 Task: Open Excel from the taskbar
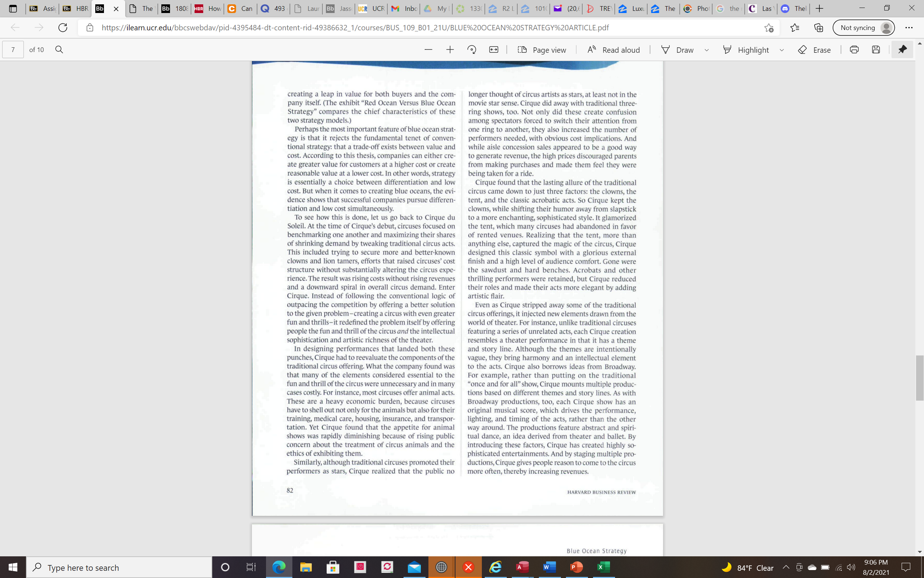click(x=603, y=567)
